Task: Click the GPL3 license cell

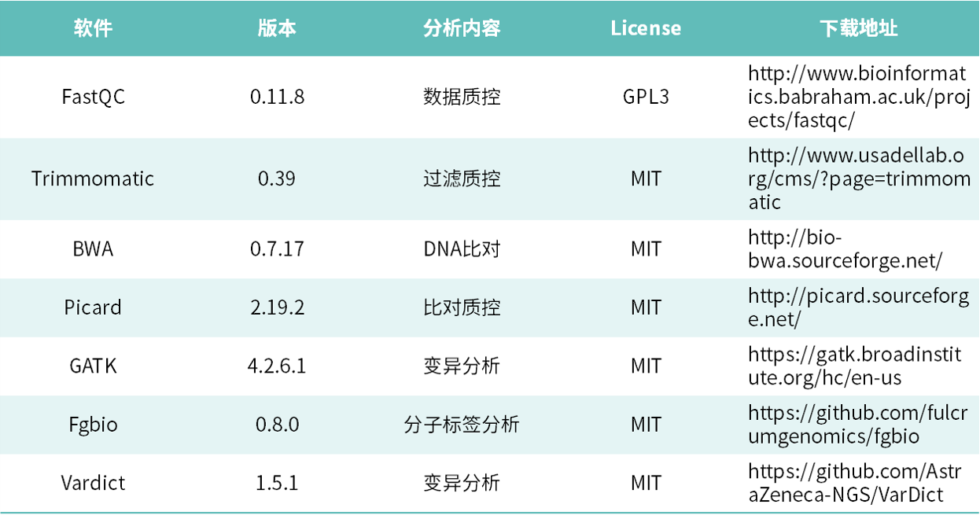Action: tap(646, 97)
